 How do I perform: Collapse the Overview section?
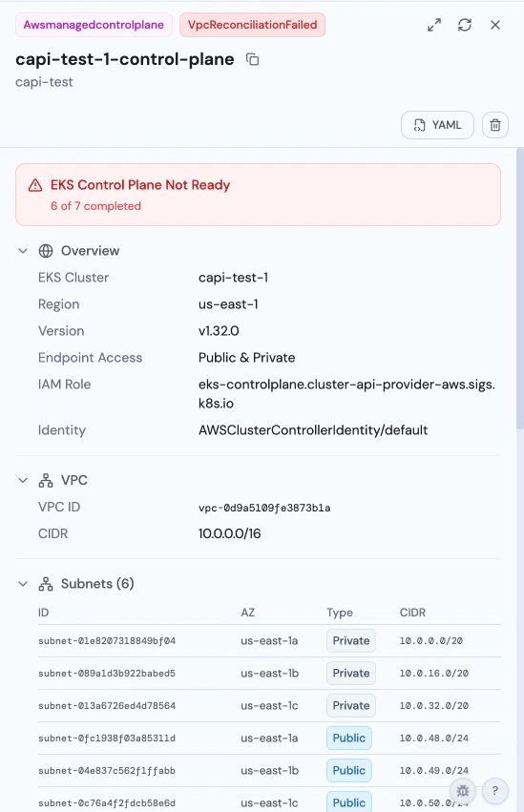tap(23, 251)
